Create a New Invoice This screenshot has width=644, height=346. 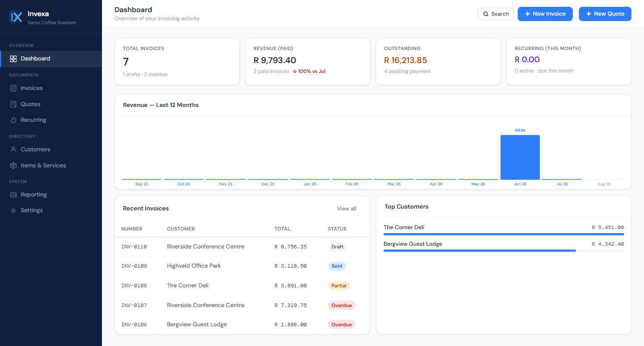coord(545,14)
